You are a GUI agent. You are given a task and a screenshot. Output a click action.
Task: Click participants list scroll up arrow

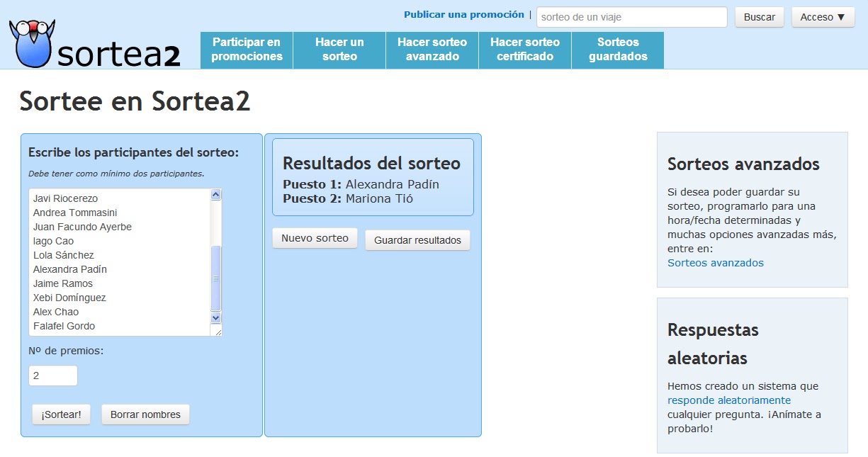click(216, 195)
